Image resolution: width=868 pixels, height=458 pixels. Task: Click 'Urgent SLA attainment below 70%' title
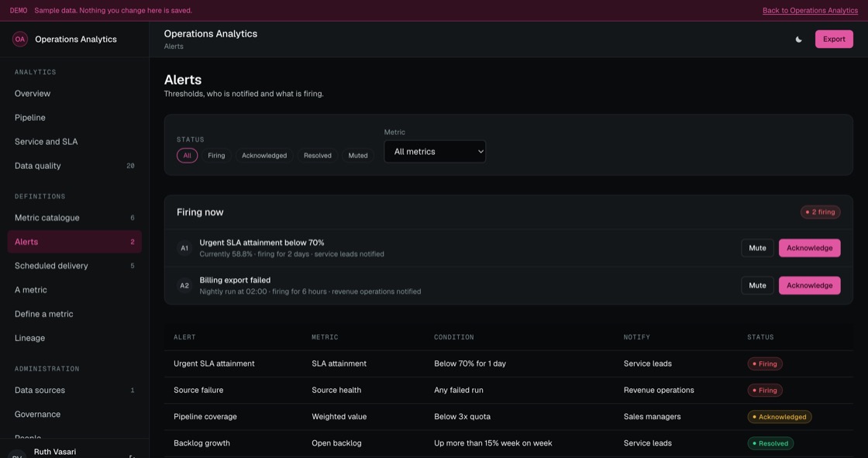(x=262, y=243)
